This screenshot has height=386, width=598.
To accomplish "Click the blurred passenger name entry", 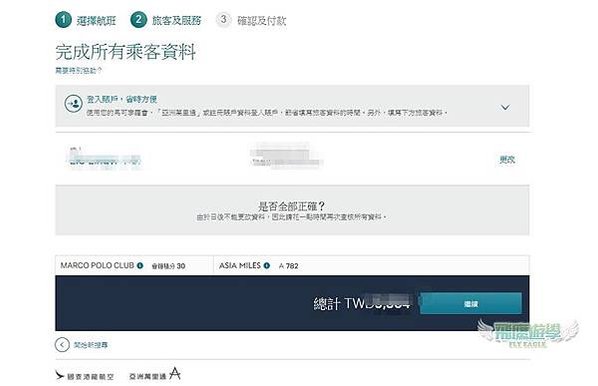I will (105, 158).
